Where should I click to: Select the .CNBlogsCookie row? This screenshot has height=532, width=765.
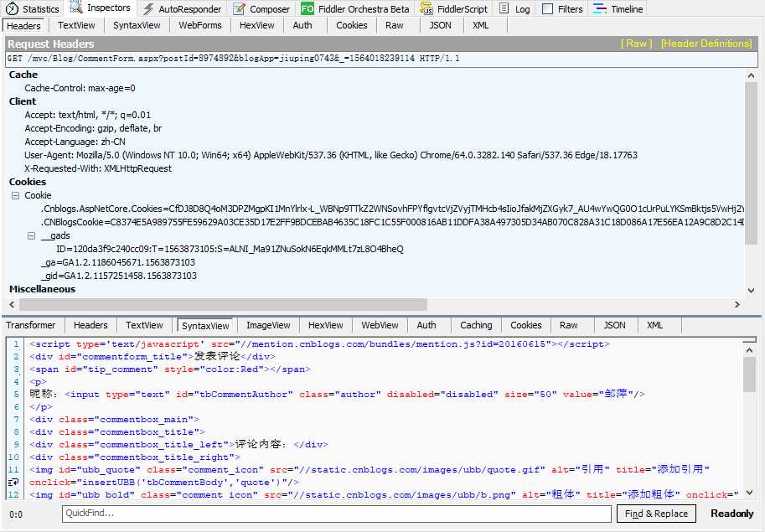click(393, 222)
